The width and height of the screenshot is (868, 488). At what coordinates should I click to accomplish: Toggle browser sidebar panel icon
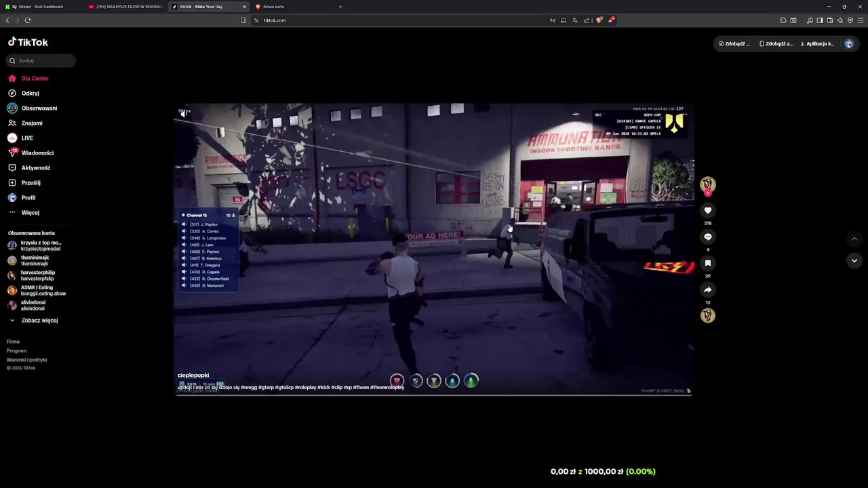tap(820, 20)
